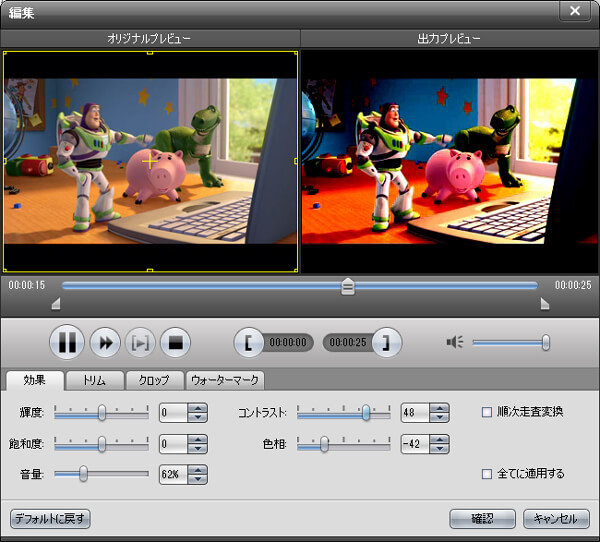Click the top-middle crop handle

click(150, 53)
